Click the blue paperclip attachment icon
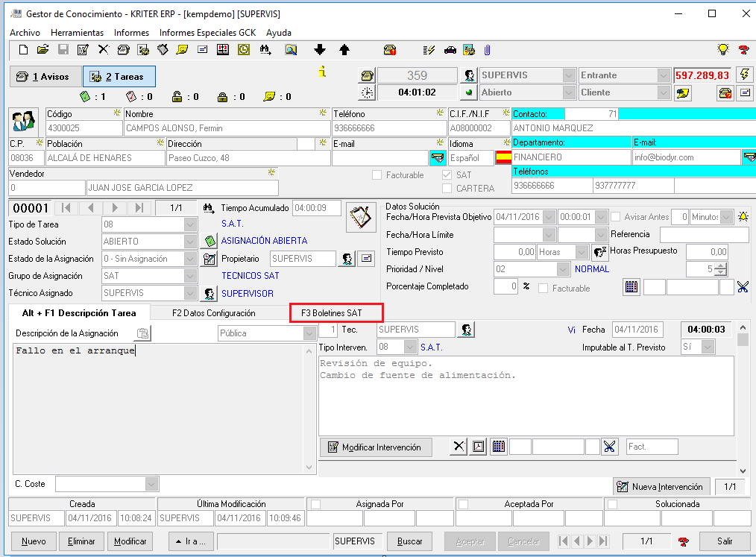Screen dimensions: 756x557 click(488, 50)
